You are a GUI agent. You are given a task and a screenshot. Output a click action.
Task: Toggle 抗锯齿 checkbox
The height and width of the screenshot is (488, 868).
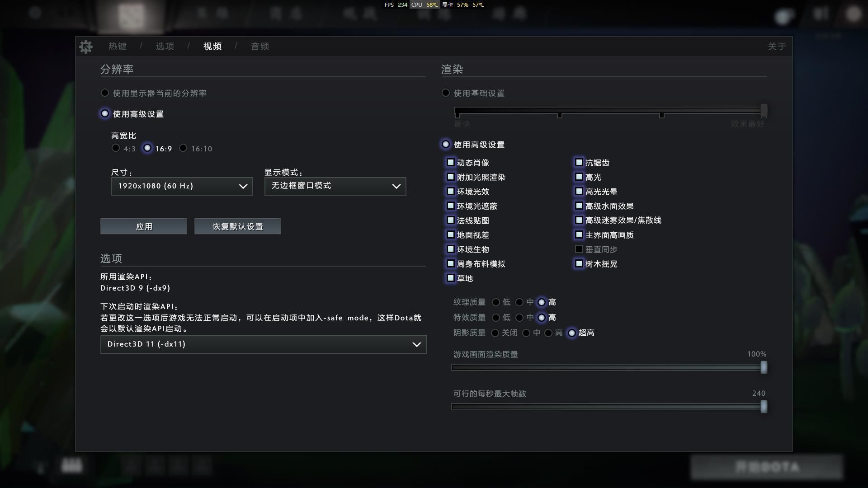(579, 162)
